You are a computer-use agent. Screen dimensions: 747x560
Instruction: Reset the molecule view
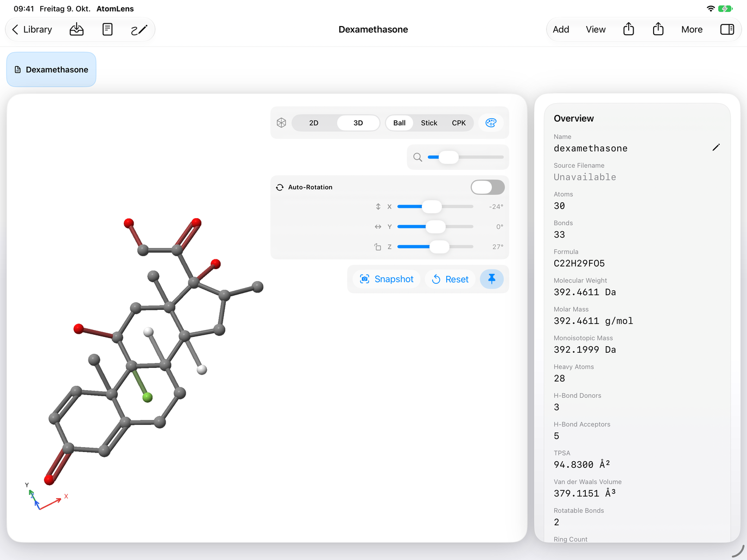tap(450, 279)
